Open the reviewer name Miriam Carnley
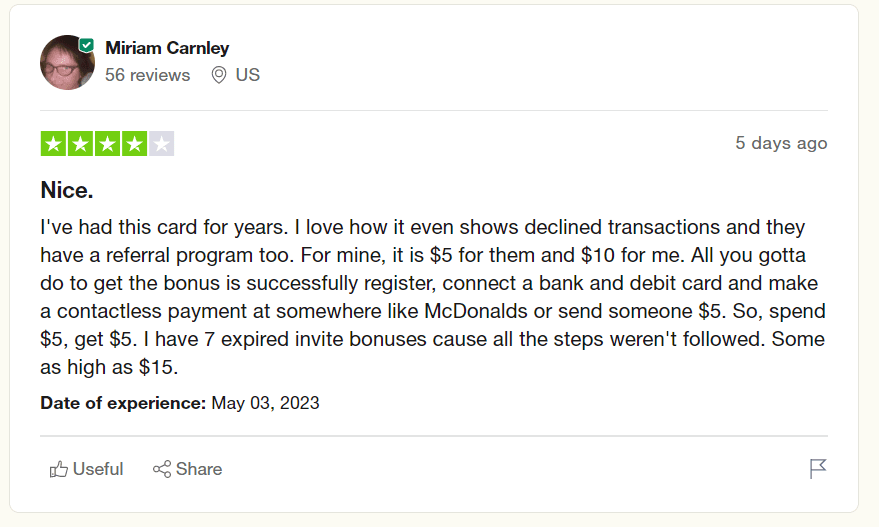 167,48
